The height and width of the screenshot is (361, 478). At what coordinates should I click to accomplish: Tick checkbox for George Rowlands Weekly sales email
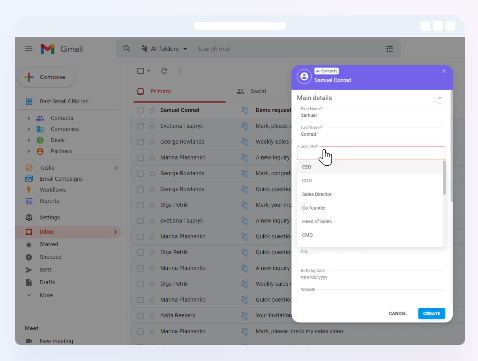tap(140, 142)
